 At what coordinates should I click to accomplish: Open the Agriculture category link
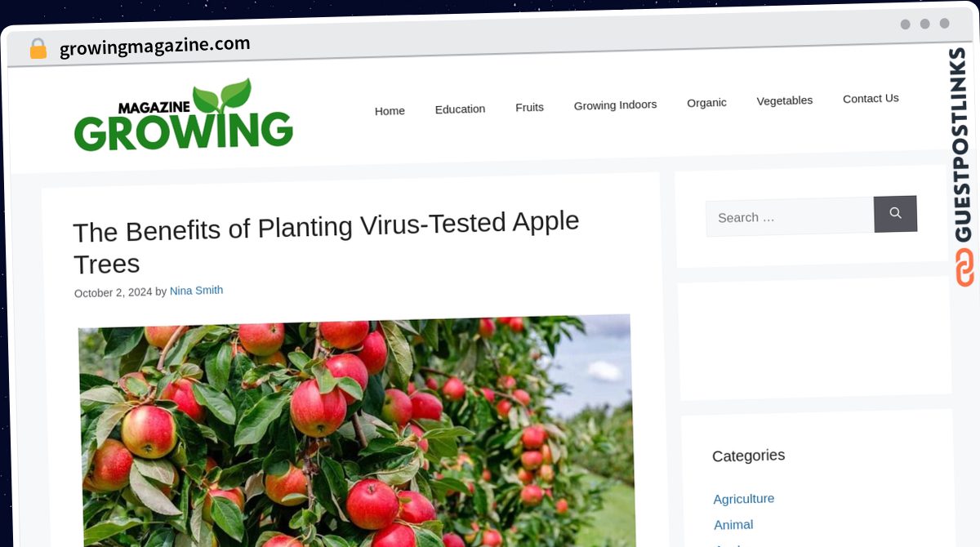pos(743,499)
